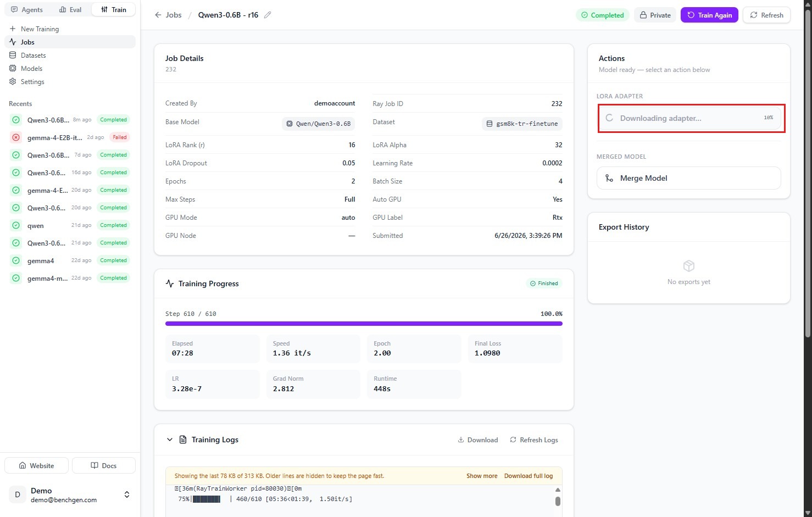Image resolution: width=812 pixels, height=517 pixels.
Task: Toggle the Private visibility button
Action: point(655,15)
